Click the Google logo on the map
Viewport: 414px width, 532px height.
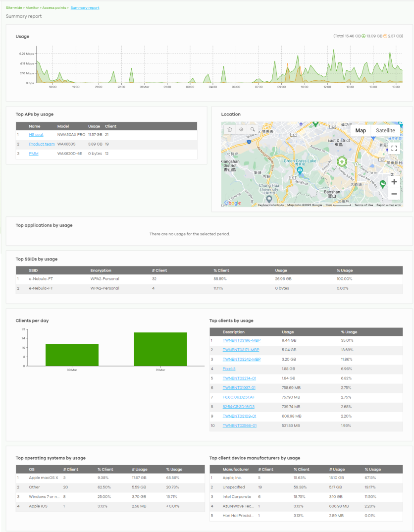pyautogui.click(x=232, y=203)
